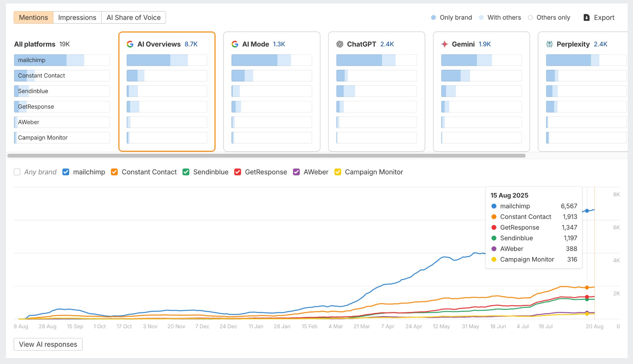The width and height of the screenshot is (633, 364).
Task: Open the AI Share of Voice tab
Action: pyautogui.click(x=134, y=17)
